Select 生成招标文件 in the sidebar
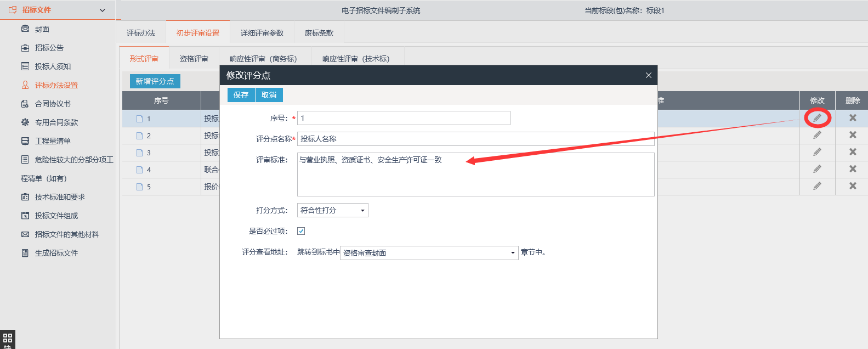The image size is (868, 349). tap(56, 253)
